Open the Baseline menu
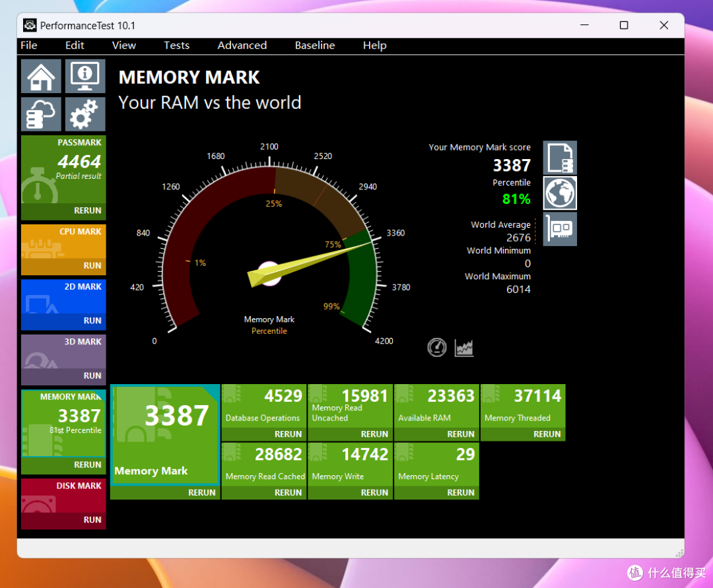This screenshot has width=713, height=588. pos(315,46)
